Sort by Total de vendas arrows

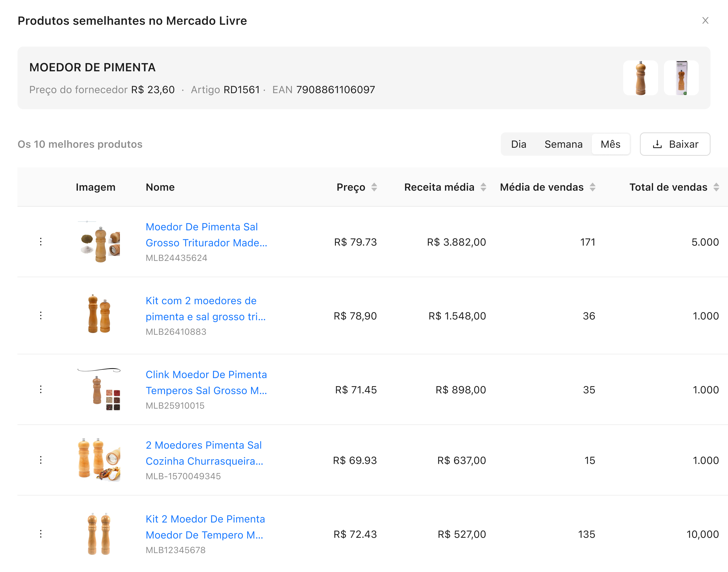pos(716,187)
